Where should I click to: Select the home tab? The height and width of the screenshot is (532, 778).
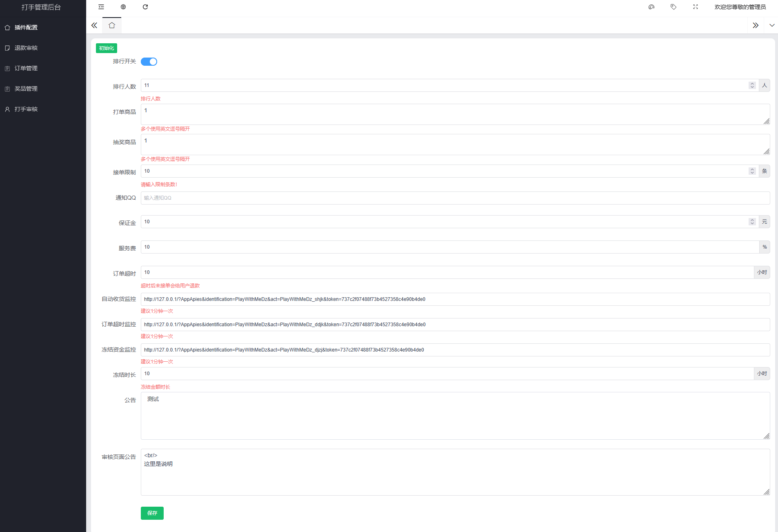tap(112, 25)
